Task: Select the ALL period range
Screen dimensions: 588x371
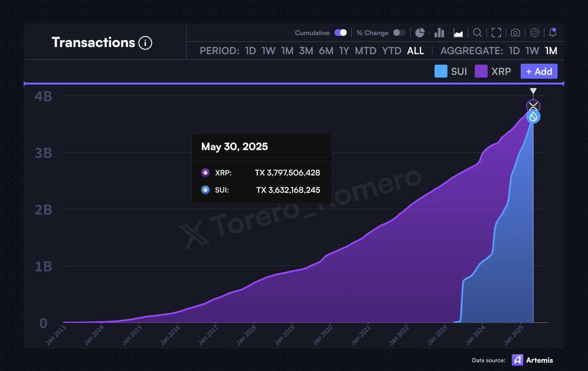Action: (416, 50)
